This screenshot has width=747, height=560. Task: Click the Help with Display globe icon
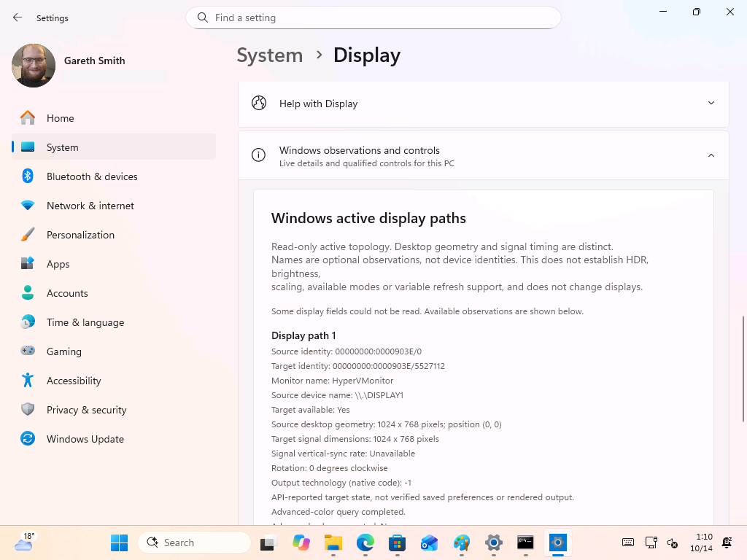[259, 103]
